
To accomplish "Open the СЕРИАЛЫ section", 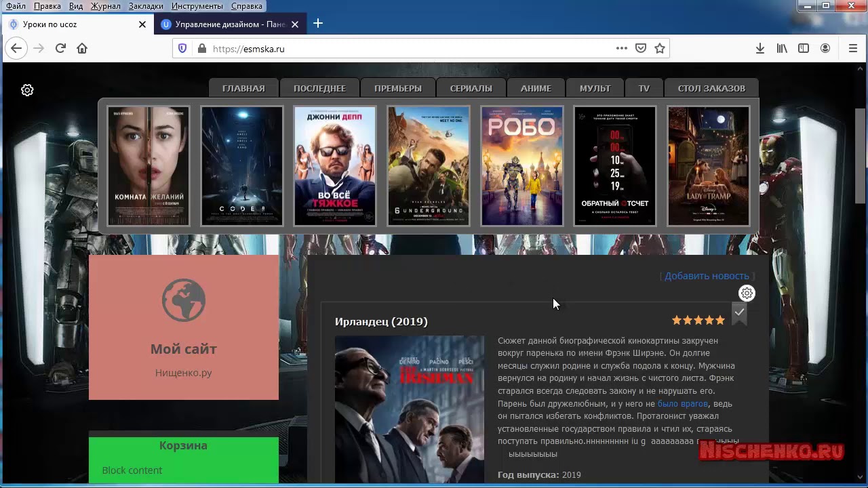I will (x=471, y=88).
